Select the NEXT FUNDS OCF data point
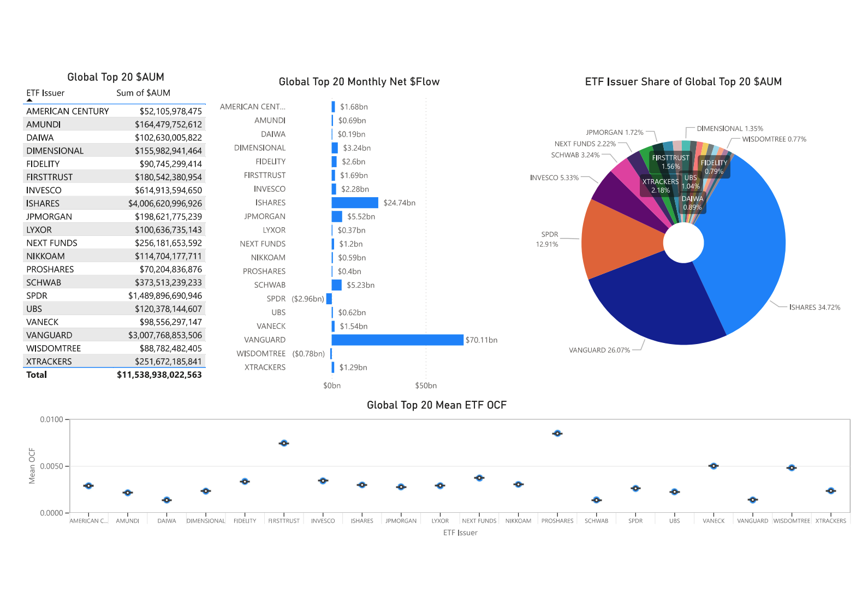The height and width of the screenshot is (604, 868). tap(479, 478)
